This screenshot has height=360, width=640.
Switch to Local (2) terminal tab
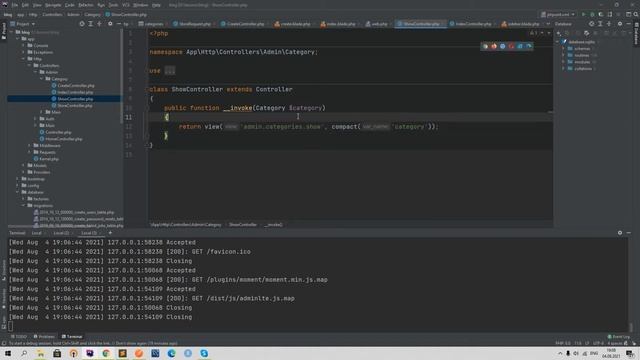pyautogui.click(x=61, y=233)
